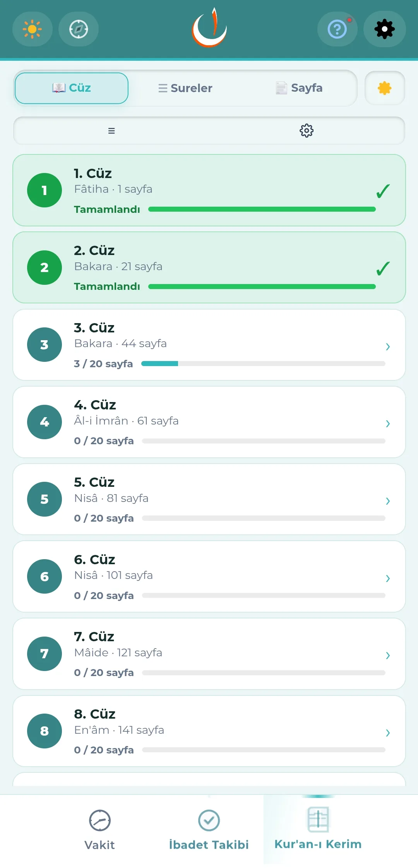Switch to the Sureler tab
The image size is (418, 868).
[185, 88]
